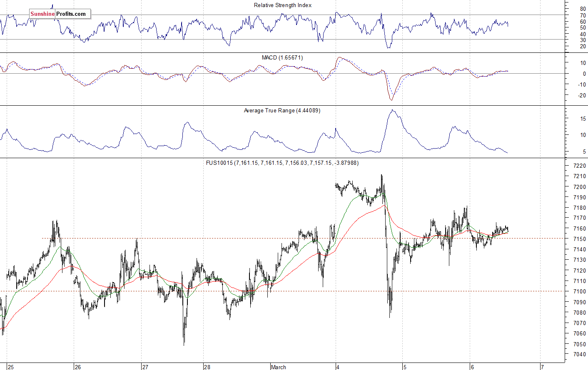Click date label 28 on time axis

point(207,367)
